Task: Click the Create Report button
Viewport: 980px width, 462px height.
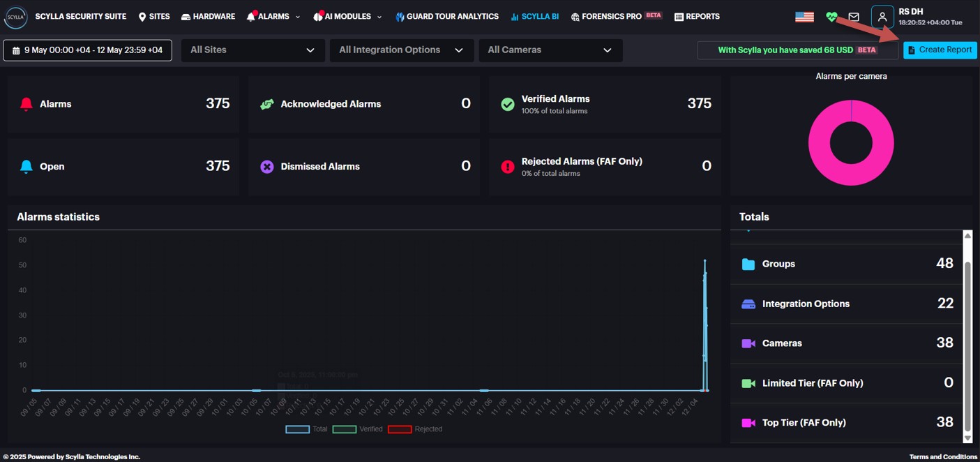Action: pyautogui.click(x=940, y=50)
